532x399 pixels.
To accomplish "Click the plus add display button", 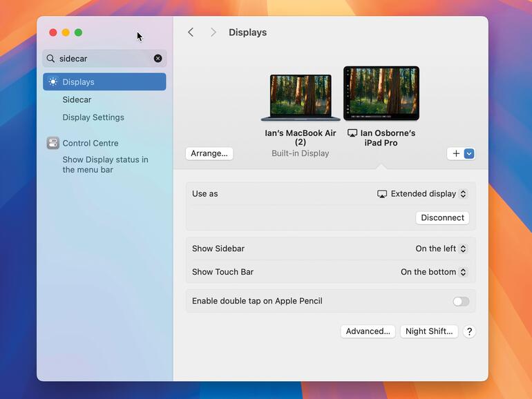I will [456, 154].
